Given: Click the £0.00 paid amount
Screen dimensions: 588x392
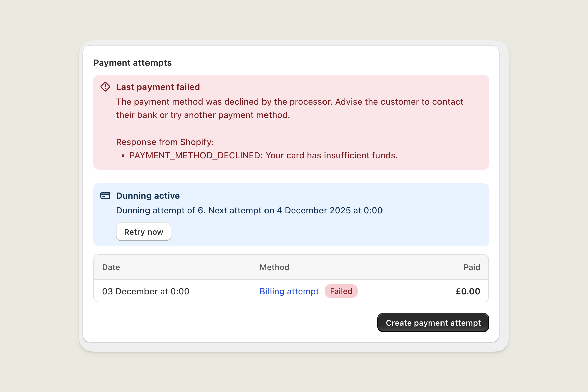Looking at the screenshot, I should tap(467, 291).
